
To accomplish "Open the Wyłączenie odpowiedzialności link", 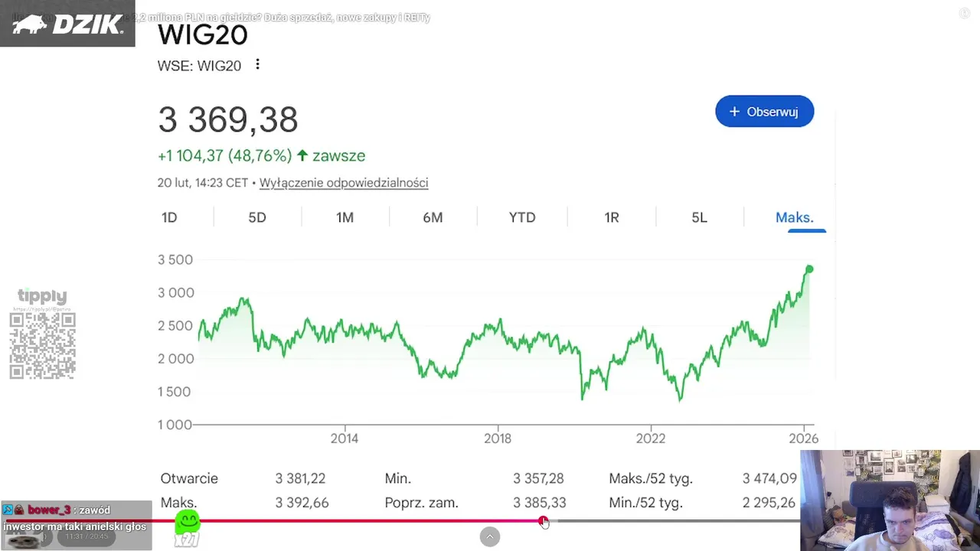I will tap(344, 183).
